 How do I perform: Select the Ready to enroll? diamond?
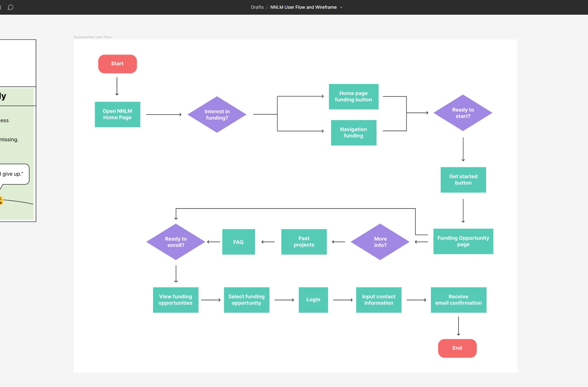(x=176, y=242)
